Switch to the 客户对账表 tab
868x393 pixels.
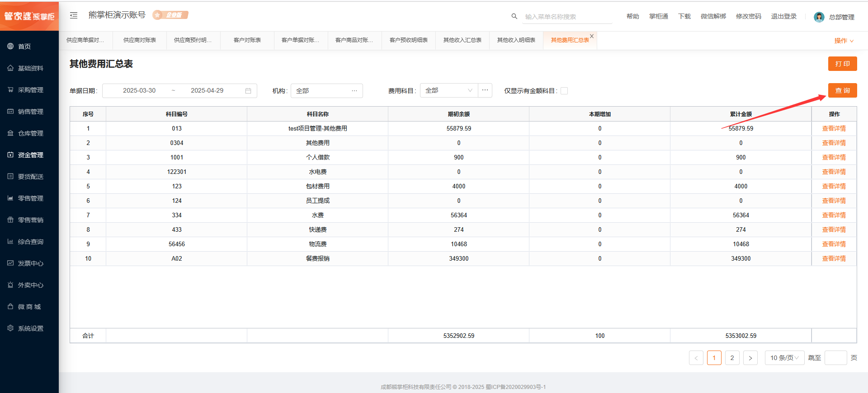pyautogui.click(x=247, y=40)
